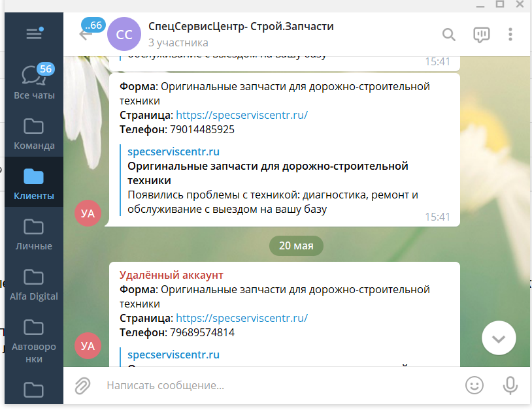Open the three-dot chat options menu
Screen dimensions: 532x410
pyautogui.click(x=510, y=34)
